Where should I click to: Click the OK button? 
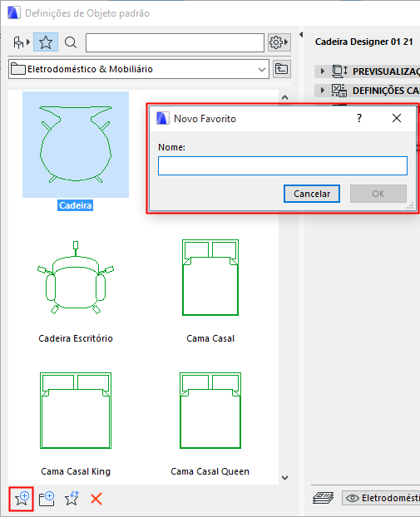pyautogui.click(x=378, y=194)
